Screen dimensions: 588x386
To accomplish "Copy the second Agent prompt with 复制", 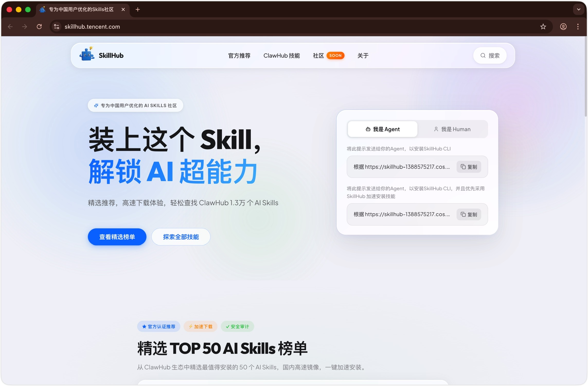I will coord(468,214).
